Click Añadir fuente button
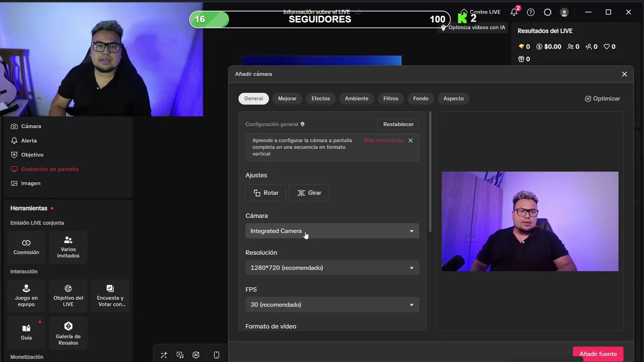This screenshot has width=644, height=362. coord(598,354)
